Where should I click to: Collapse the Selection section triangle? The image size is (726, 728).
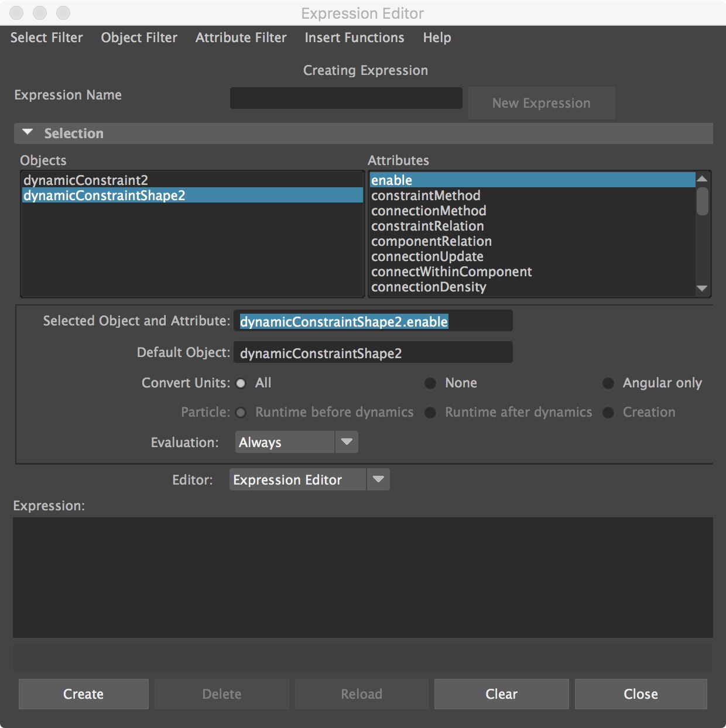click(x=27, y=133)
